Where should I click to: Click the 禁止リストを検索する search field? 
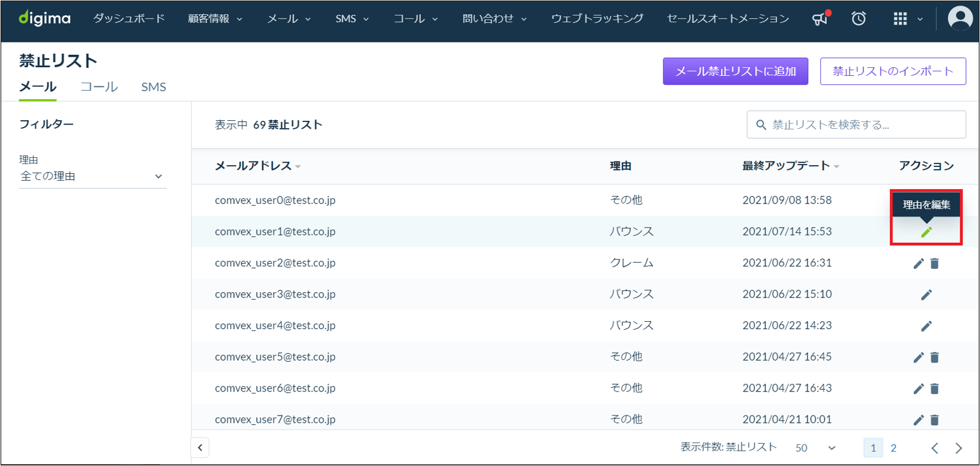coord(856,125)
